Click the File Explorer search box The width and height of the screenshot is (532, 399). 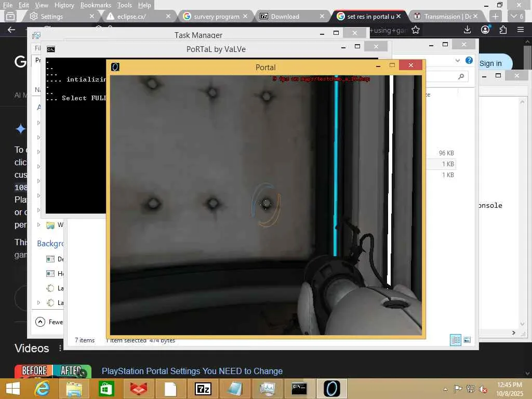[x=447, y=77]
